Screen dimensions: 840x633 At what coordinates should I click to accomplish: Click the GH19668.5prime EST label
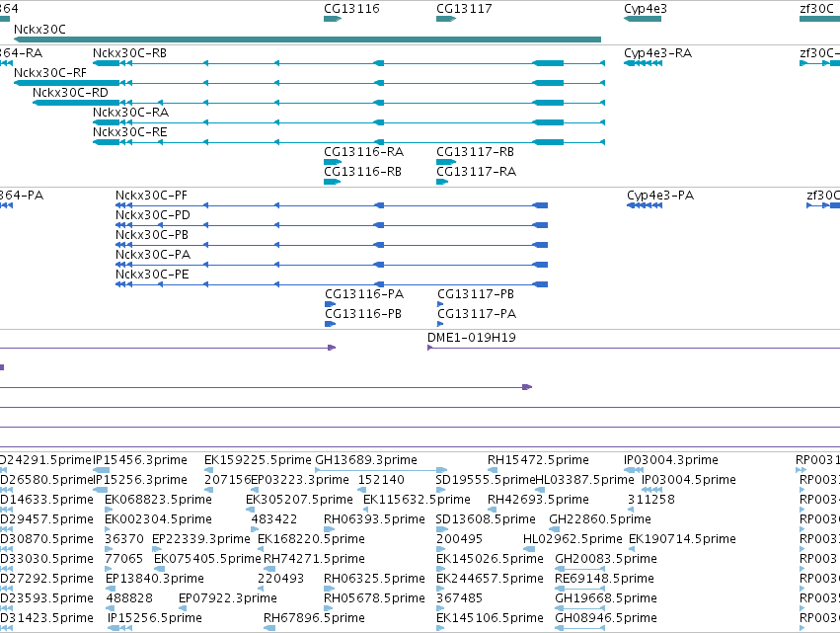[x=606, y=598]
